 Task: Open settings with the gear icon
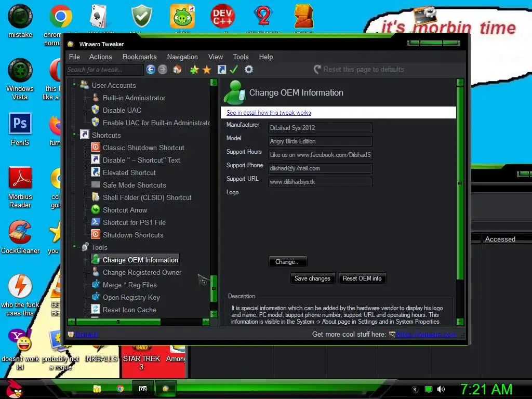(x=249, y=70)
